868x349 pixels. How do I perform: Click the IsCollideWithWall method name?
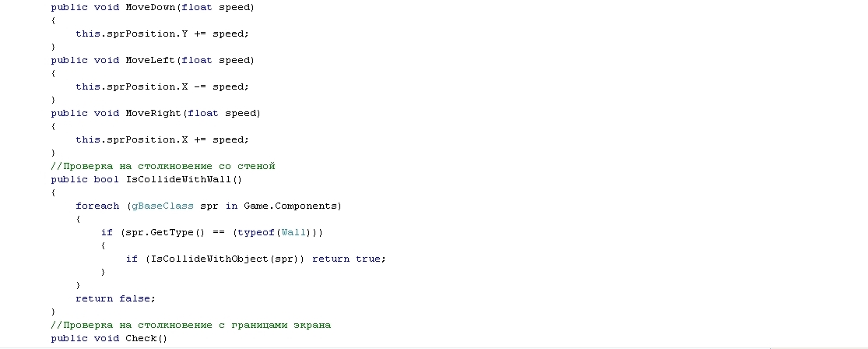pos(177,179)
